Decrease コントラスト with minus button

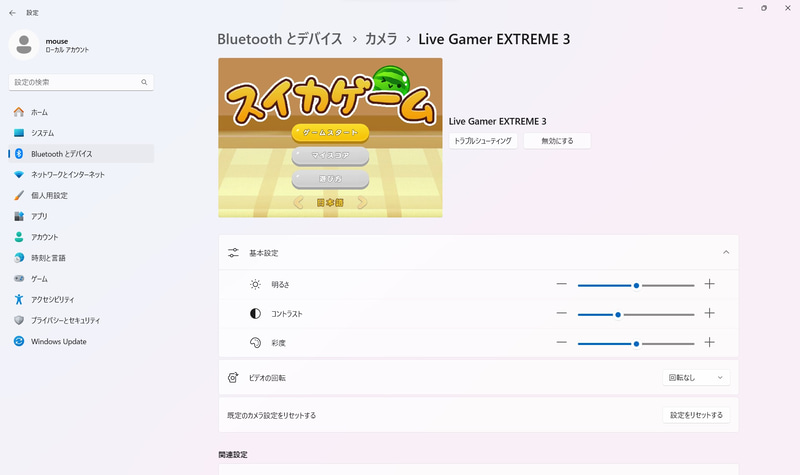[562, 313]
